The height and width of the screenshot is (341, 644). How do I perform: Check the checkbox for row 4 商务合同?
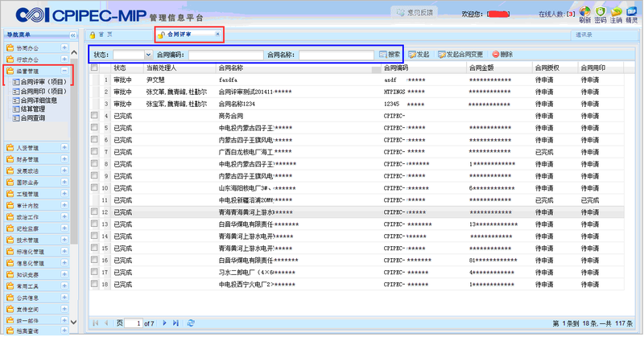pyautogui.click(x=94, y=116)
